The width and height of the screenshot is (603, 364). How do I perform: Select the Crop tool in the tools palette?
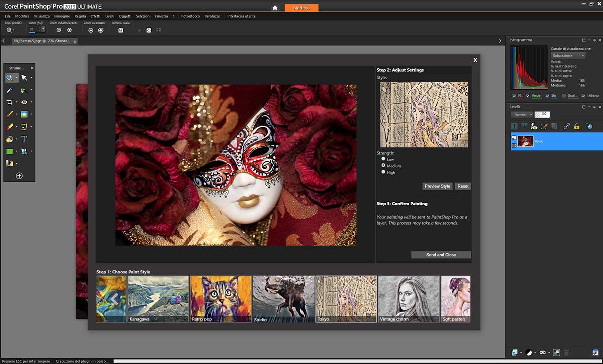pos(10,102)
